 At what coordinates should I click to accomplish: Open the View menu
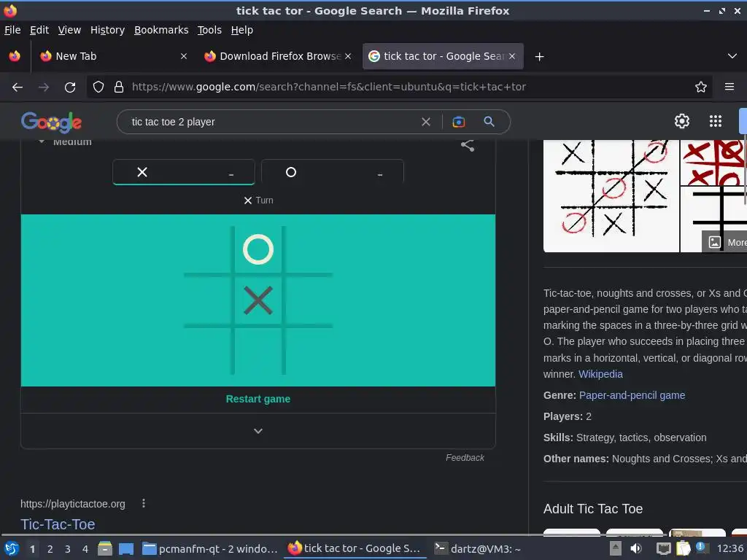tap(69, 30)
